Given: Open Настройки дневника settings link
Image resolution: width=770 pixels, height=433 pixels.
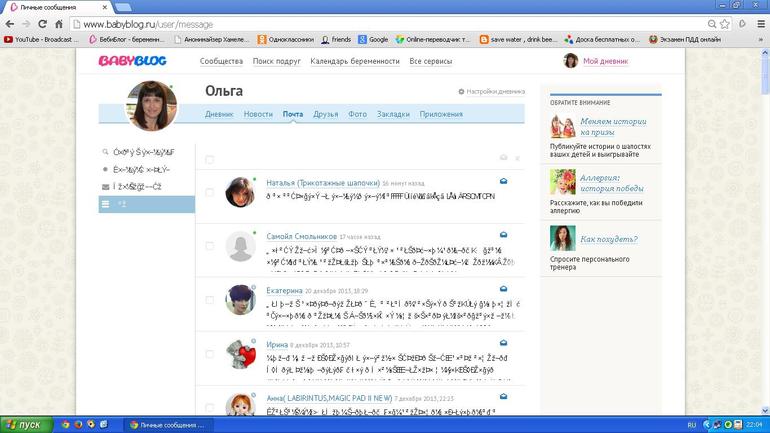Looking at the screenshot, I should coord(495,91).
